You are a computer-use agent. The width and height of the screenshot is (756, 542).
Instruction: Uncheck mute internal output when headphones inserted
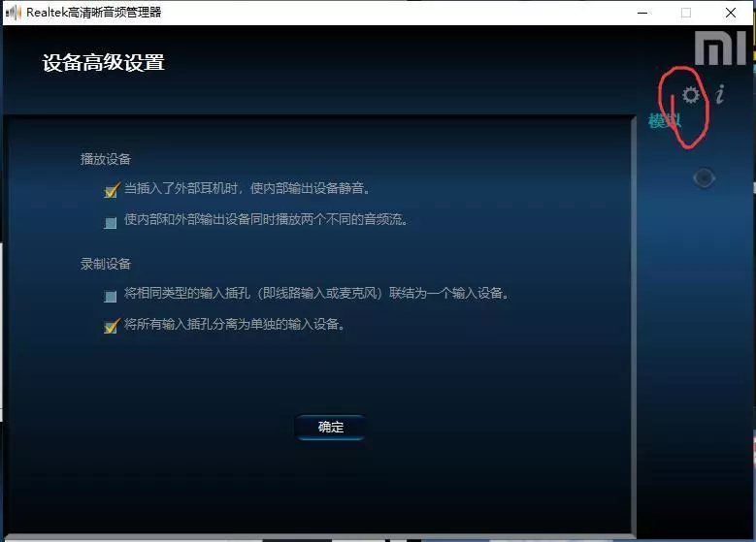112,190
